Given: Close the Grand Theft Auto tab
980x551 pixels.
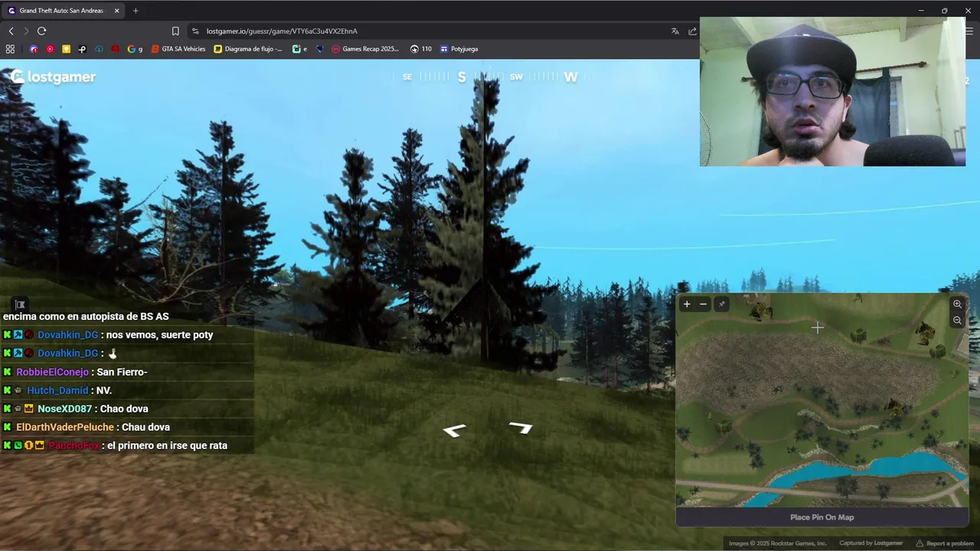Looking at the screenshot, I should click(x=116, y=11).
